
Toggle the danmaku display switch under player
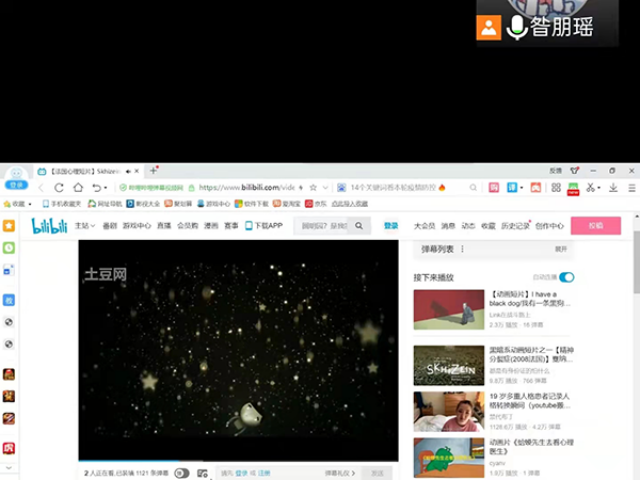(x=182, y=473)
